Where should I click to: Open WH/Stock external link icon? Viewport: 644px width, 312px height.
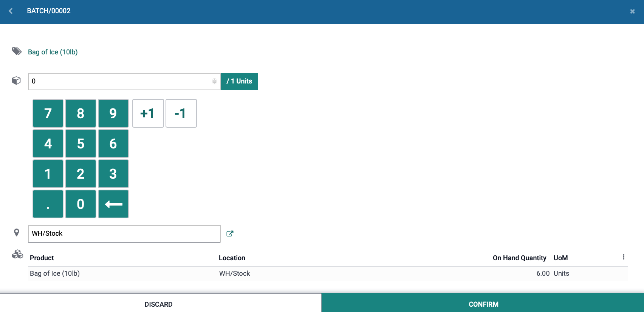[x=230, y=234]
